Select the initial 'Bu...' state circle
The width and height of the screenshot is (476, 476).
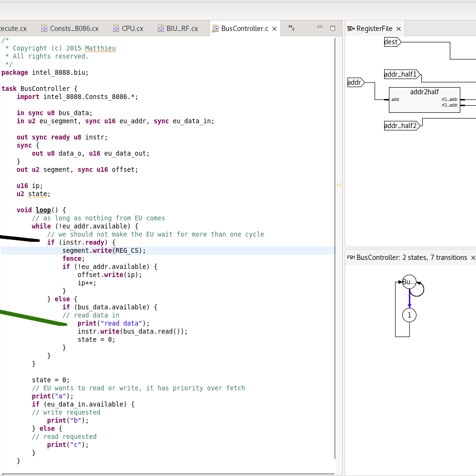point(409,282)
